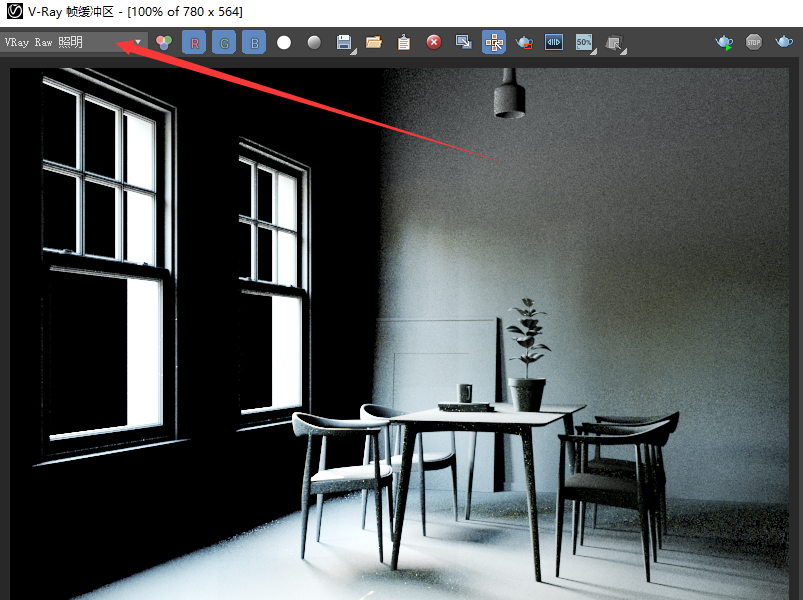
Task: Open the VRay Raw render channel dropdown
Action: (x=74, y=42)
